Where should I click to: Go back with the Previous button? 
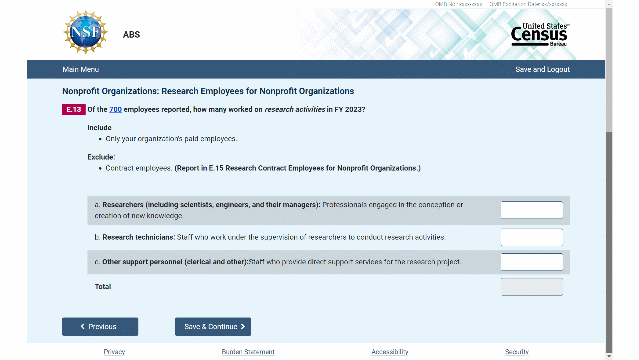(100, 327)
